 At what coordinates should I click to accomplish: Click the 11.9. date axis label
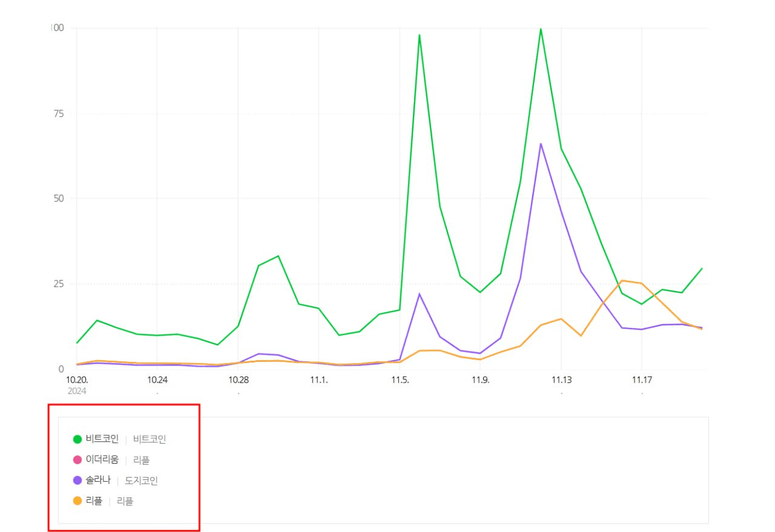[480, 380]
